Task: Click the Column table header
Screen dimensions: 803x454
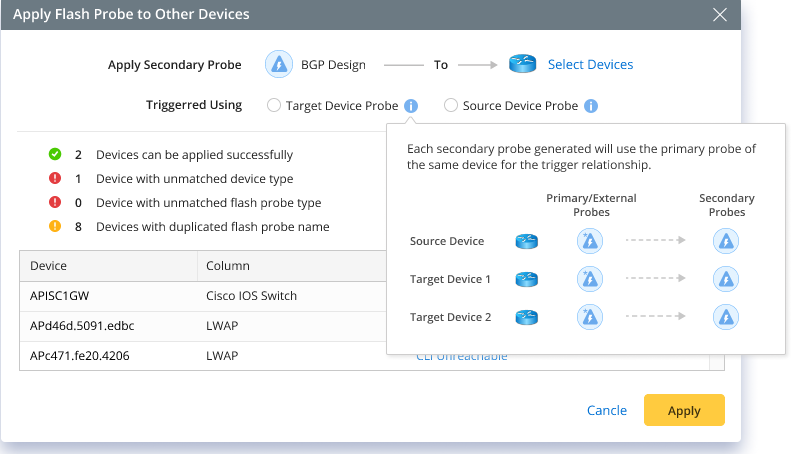Action: coord(228,266)
